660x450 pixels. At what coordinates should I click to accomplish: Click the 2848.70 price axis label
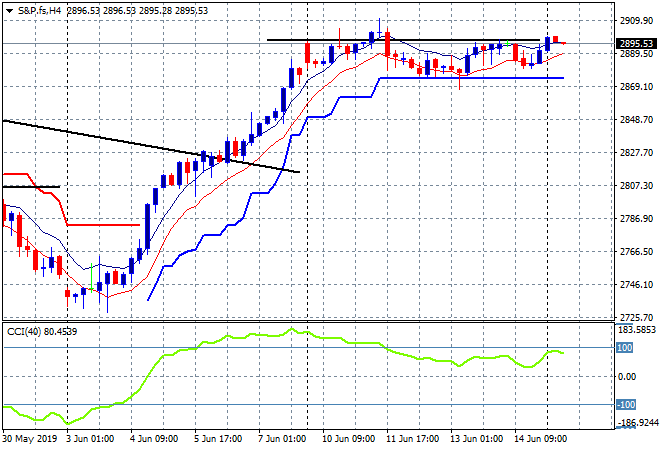pyautogui.click(x=636, y=120)
